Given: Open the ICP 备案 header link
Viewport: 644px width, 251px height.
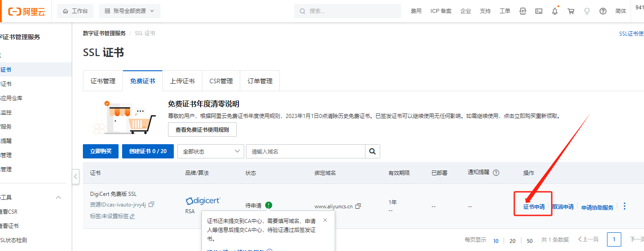Looking at the screenshot, I should tap(441, 11).
